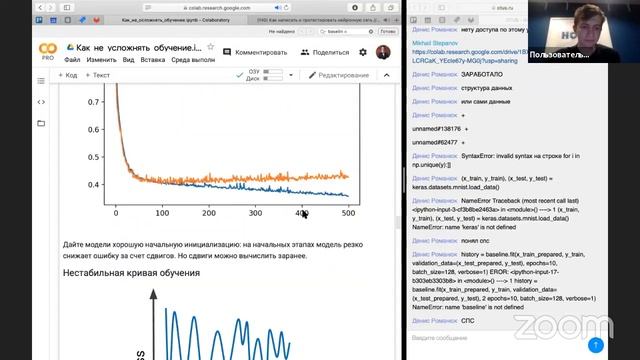Click the RAM (ОЗУ) usage bar
This screenshot has width=640, height=360.
pos(273,72)
